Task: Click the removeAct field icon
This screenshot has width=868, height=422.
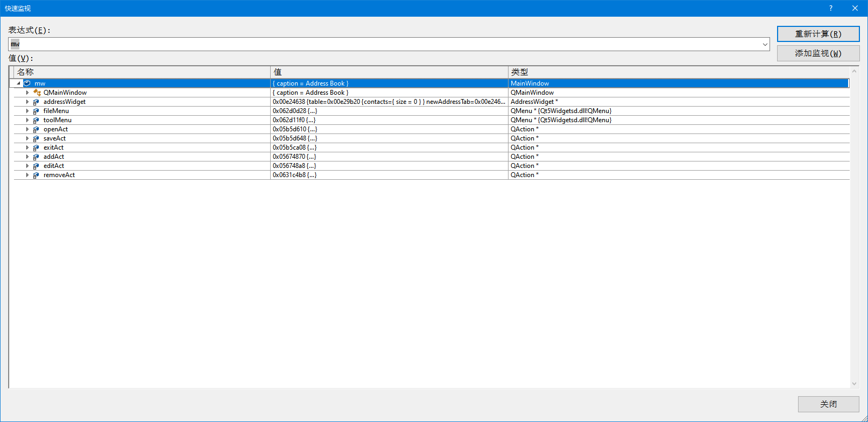Action: 36,175
